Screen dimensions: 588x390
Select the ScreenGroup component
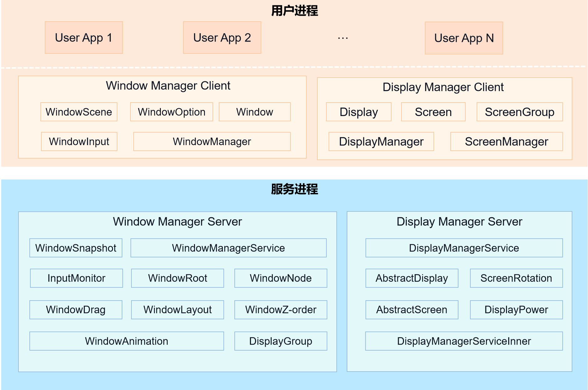[519, 112]
